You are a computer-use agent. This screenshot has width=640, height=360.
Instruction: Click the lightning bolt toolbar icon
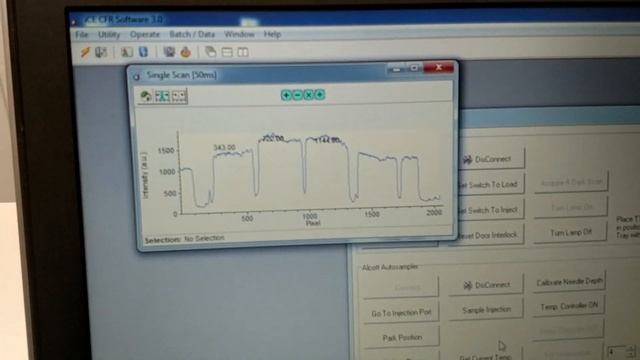pos(85,52)
